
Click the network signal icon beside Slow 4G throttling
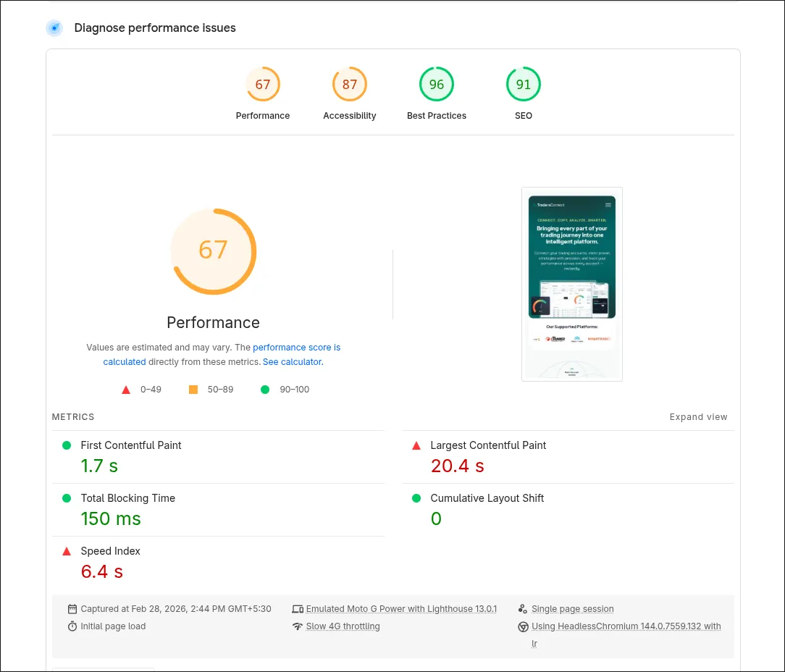[x=298, y=626]
